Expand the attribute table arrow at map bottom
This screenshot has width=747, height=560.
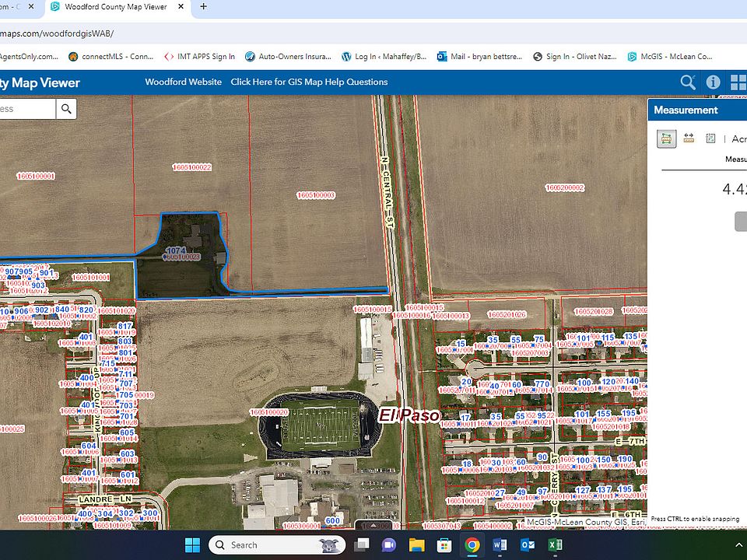[372, 526]
